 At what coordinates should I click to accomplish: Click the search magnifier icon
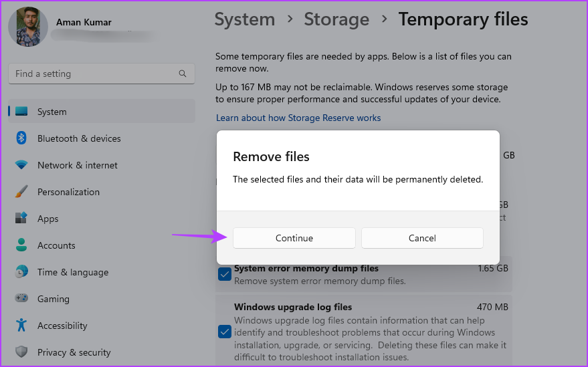(183, 74)
